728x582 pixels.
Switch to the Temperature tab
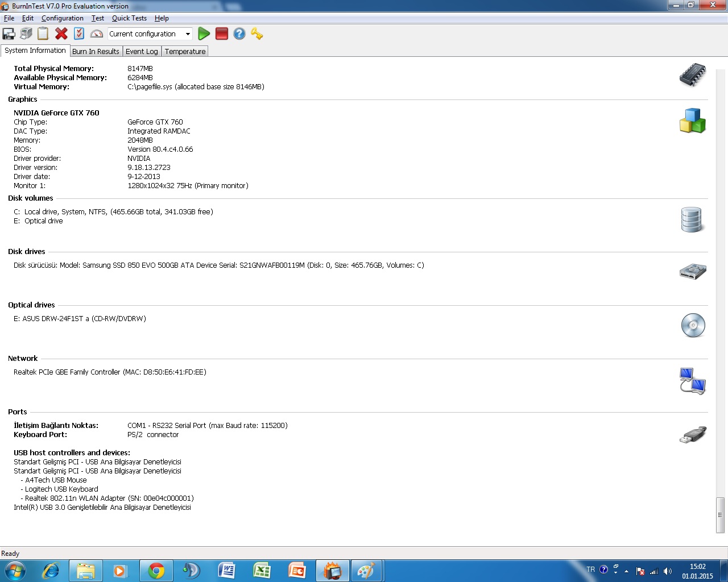coord(185,51)
